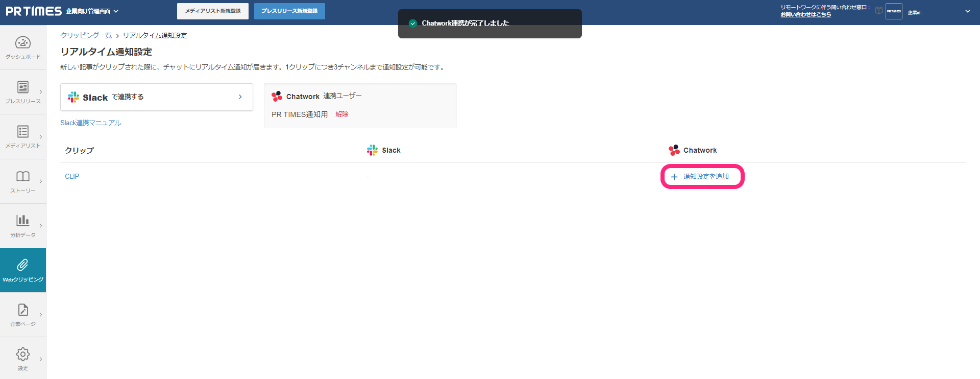
Task: Expand the account dropdown arrow at top right
Action: click(x=968, y=11)
